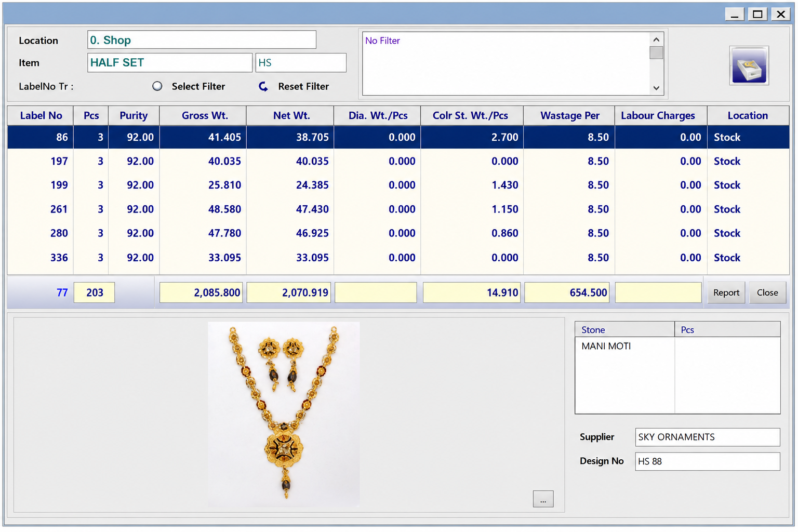Viewport: 798px width, 532px height.
Task: Click the filter box scroll down arrow
Action: tap(656, 88)
